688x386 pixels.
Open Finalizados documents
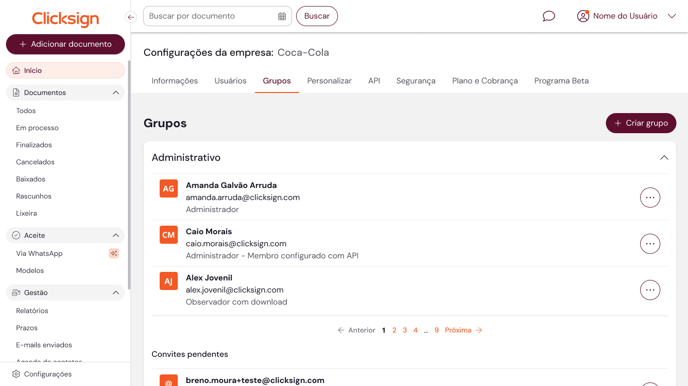(x=34, y=145)
